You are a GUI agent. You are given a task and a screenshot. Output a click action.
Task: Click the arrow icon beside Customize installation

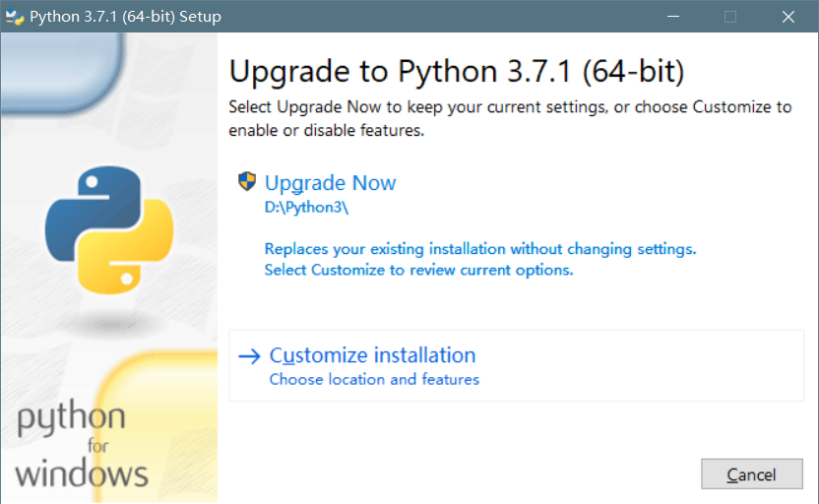(x=249, y=356)
